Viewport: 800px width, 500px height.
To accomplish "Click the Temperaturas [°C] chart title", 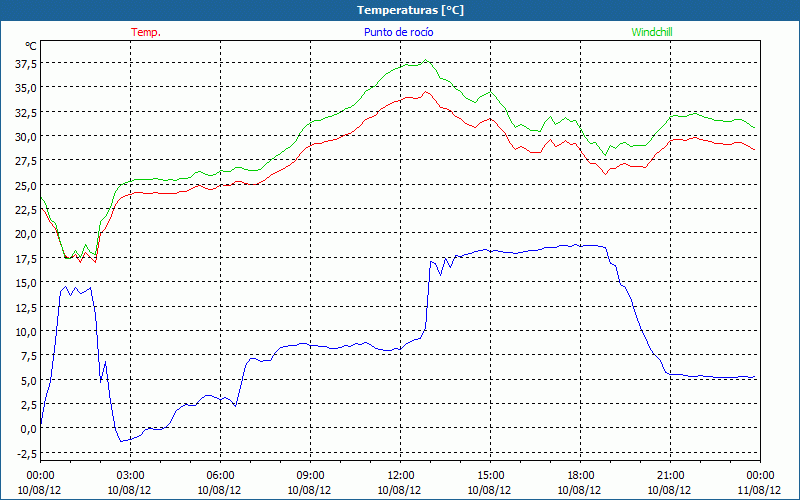I will point(410,10).
